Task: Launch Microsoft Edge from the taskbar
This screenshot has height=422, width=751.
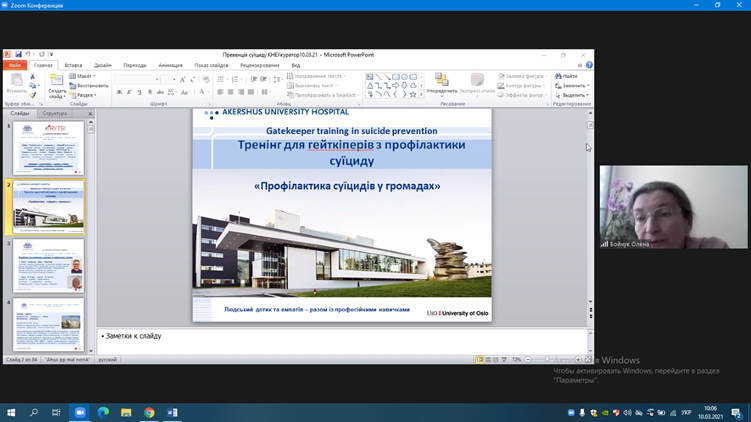Action: pyautogui.click(x=103, y=412)
